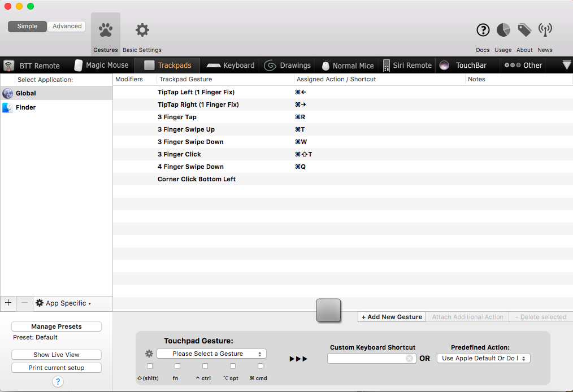The width and height of the screenshot is (573, 392).
Task: Select the 3 Finger Tap gesture row
Action: pos(342,117)
